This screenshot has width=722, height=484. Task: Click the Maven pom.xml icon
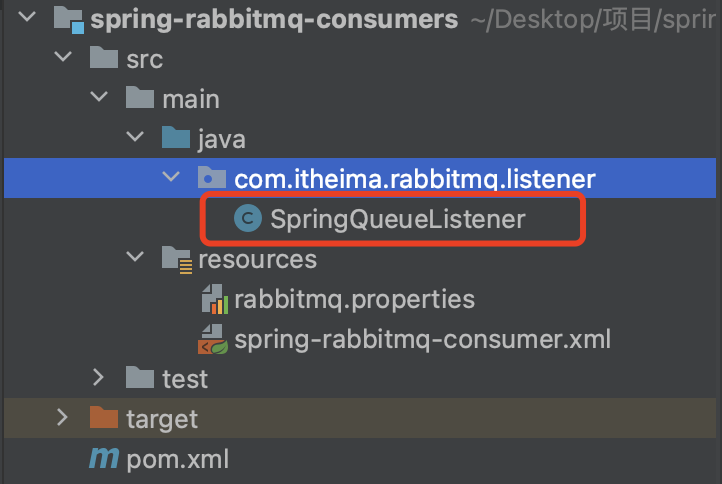point(104,459)
